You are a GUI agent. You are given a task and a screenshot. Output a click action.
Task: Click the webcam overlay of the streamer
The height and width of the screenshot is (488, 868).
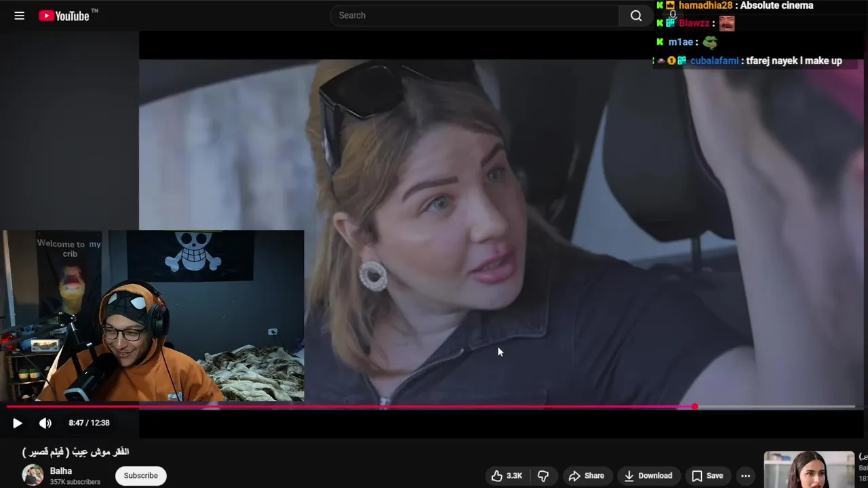153,316
